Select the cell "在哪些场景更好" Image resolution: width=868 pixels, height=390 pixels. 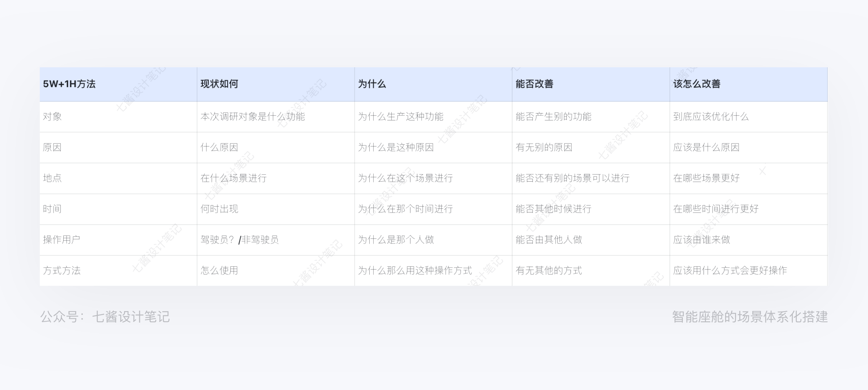point(749,178)
